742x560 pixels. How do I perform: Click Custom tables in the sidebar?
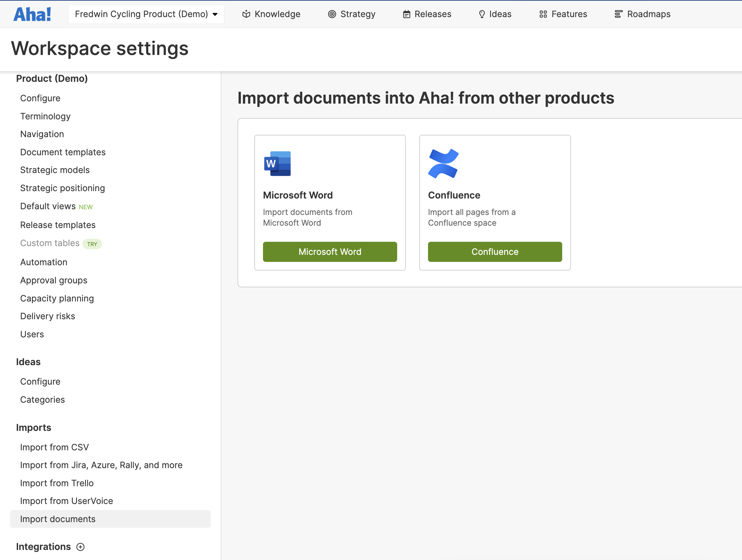point(50,243)
